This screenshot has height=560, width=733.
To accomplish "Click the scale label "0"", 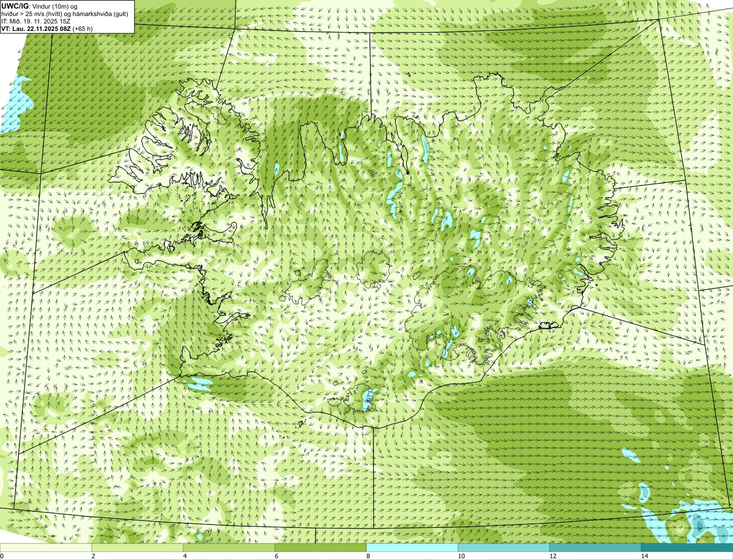I will click(x=2, y=556).
